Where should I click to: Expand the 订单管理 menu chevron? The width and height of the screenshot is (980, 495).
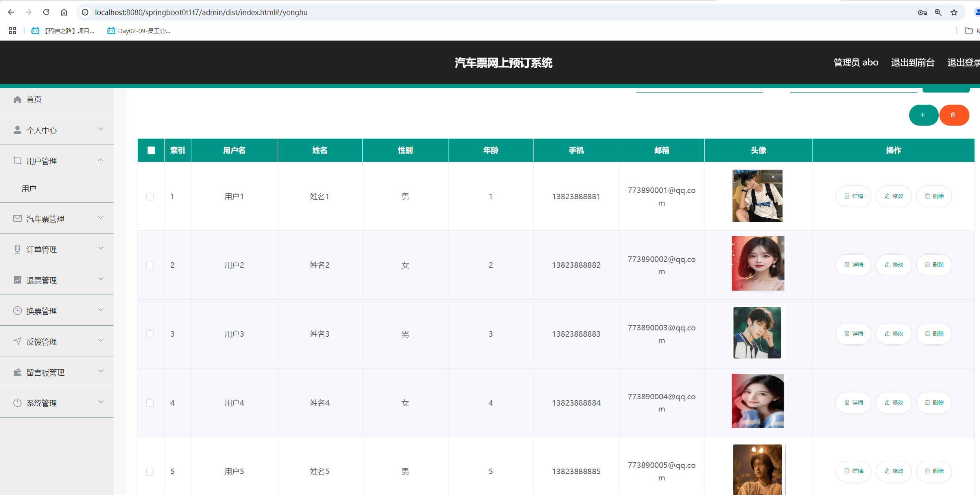tap(101, 248)
